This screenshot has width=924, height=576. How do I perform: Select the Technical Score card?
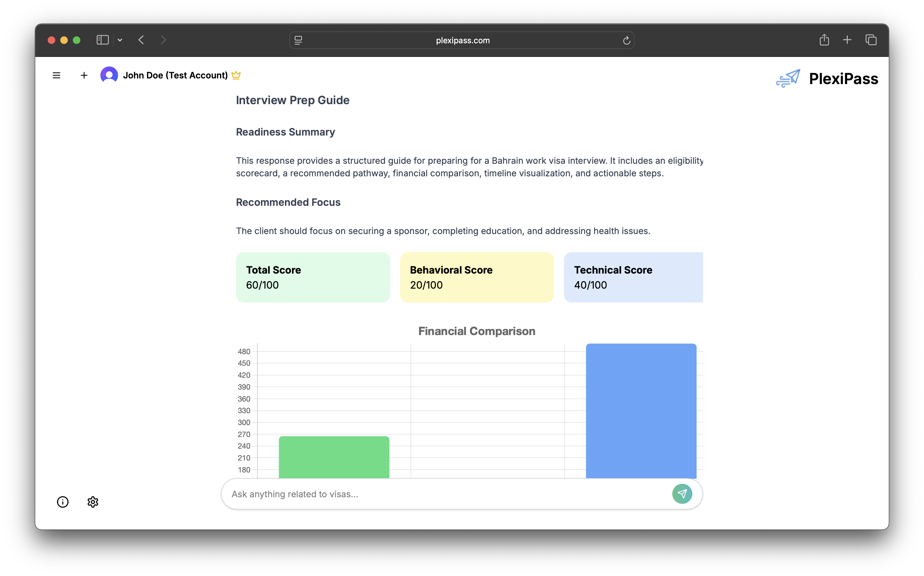click(x=633, y=277)
